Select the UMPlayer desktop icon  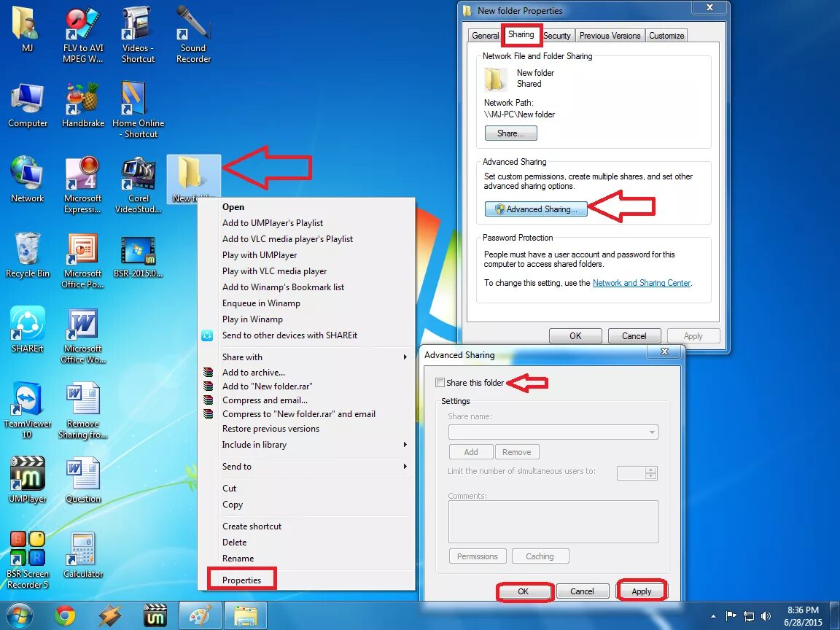click(27, 480)
